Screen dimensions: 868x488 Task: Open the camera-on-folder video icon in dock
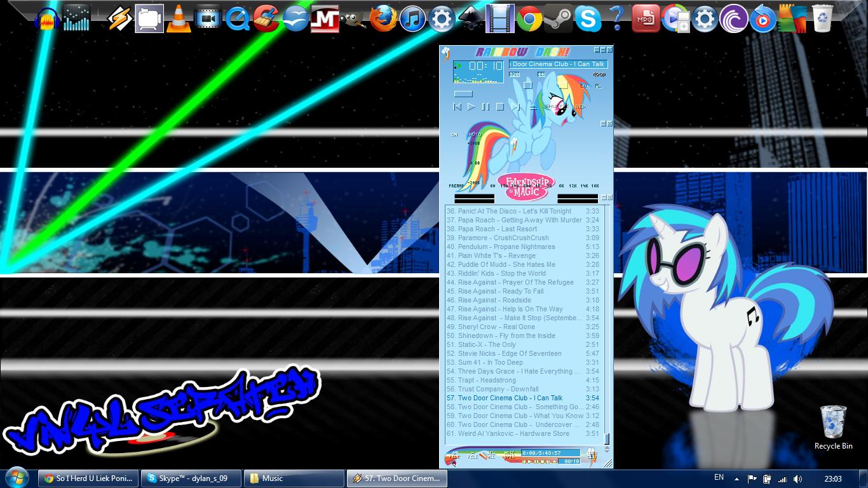[149, 19]
